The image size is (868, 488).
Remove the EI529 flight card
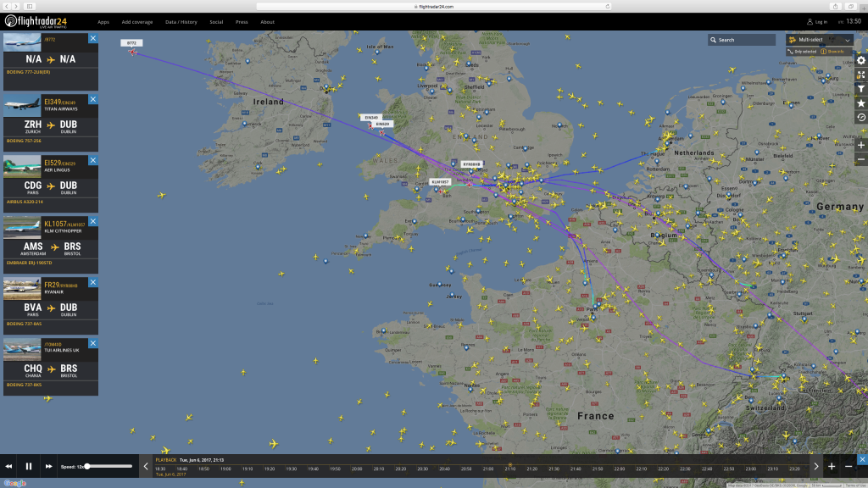(93, 160)
